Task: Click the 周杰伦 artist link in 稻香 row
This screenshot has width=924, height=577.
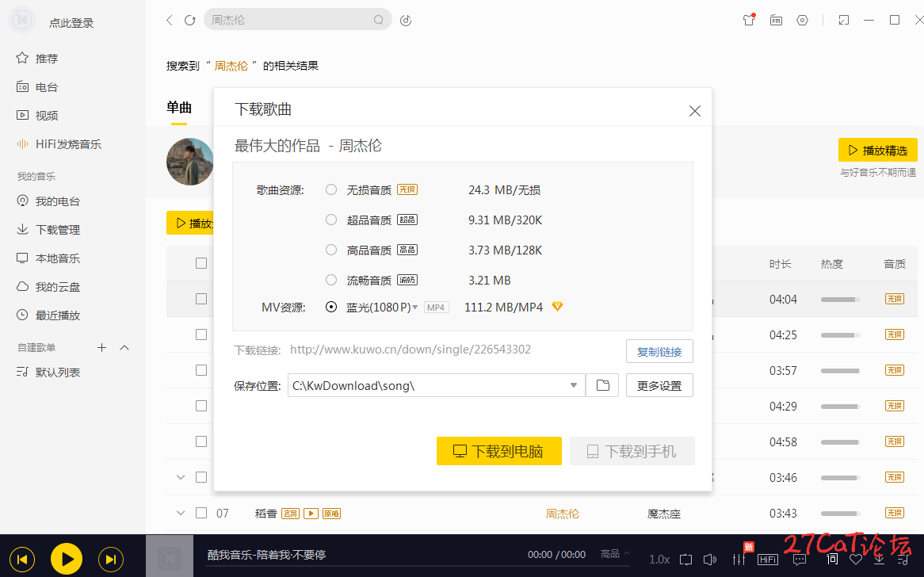Action: (562, 514)
